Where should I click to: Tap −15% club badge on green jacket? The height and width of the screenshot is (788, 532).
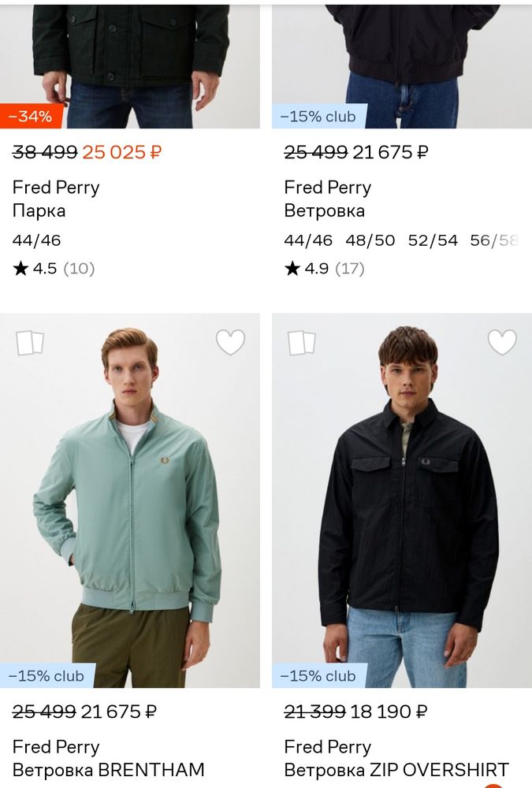(x=47, y=676)
